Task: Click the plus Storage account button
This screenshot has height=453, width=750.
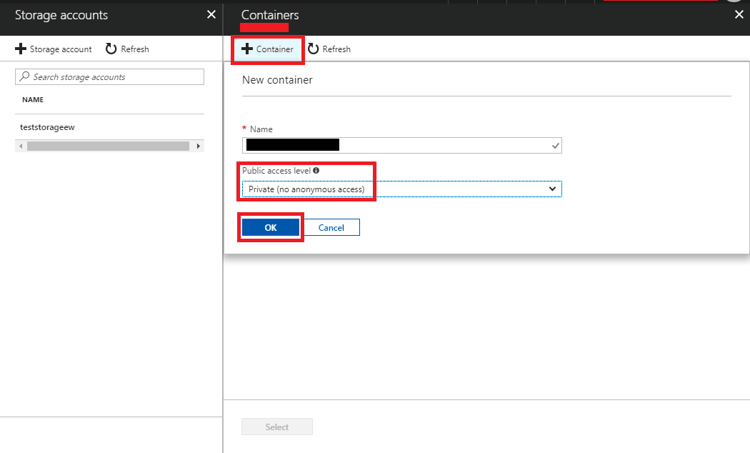Action: [53, 49]
